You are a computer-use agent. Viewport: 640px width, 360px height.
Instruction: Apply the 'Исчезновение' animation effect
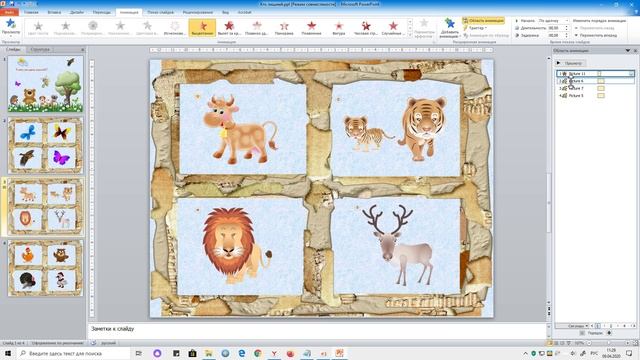(x=174, y=28)
